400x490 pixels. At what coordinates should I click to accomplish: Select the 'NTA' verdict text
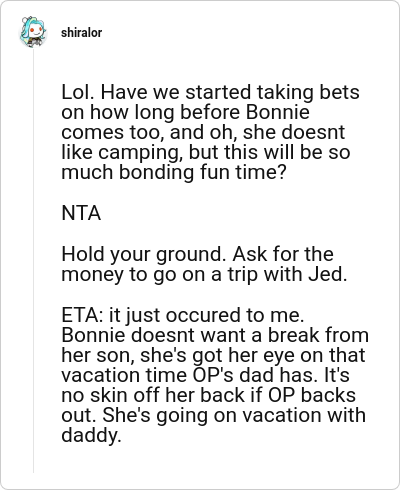[81, 213]
